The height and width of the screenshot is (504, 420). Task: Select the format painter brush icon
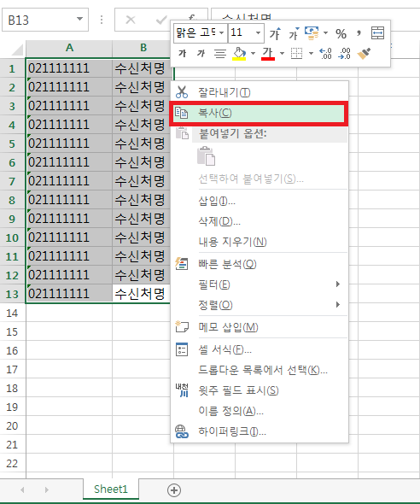click(364, 54)
